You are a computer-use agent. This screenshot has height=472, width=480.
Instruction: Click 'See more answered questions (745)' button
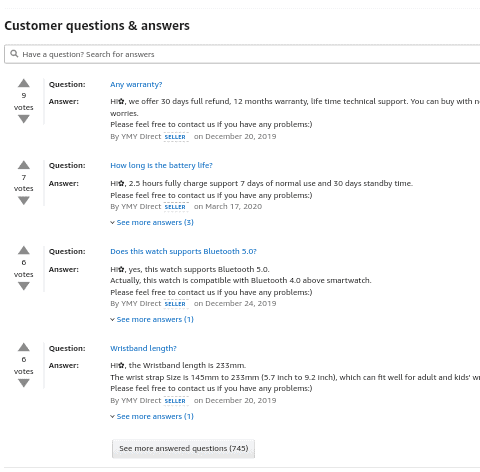[x=183, y=449]
